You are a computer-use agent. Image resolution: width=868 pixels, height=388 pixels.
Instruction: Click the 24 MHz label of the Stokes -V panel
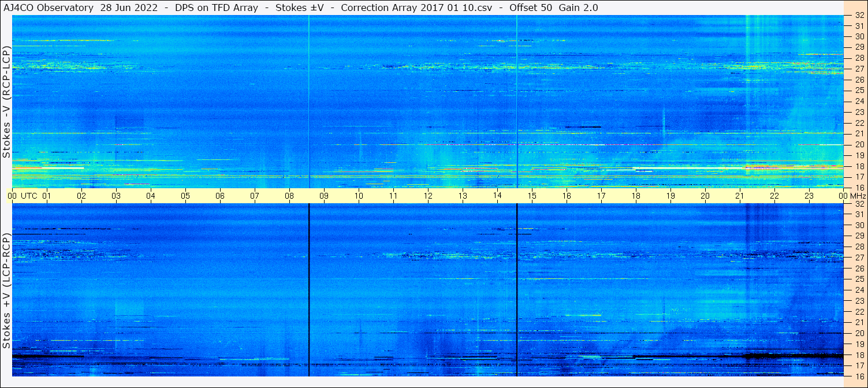coord(859,101)
